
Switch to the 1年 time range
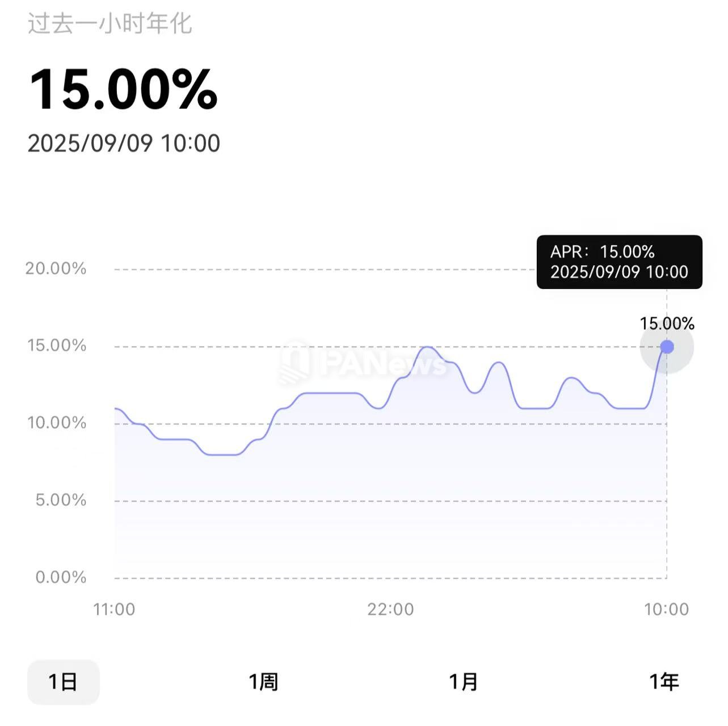[x=663, y=682]
